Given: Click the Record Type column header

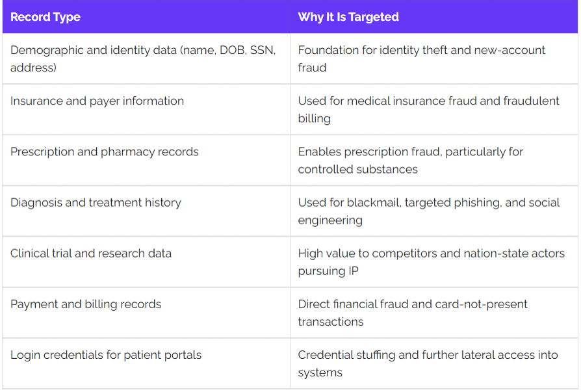Looking at the screenshot, I should 45,17.
